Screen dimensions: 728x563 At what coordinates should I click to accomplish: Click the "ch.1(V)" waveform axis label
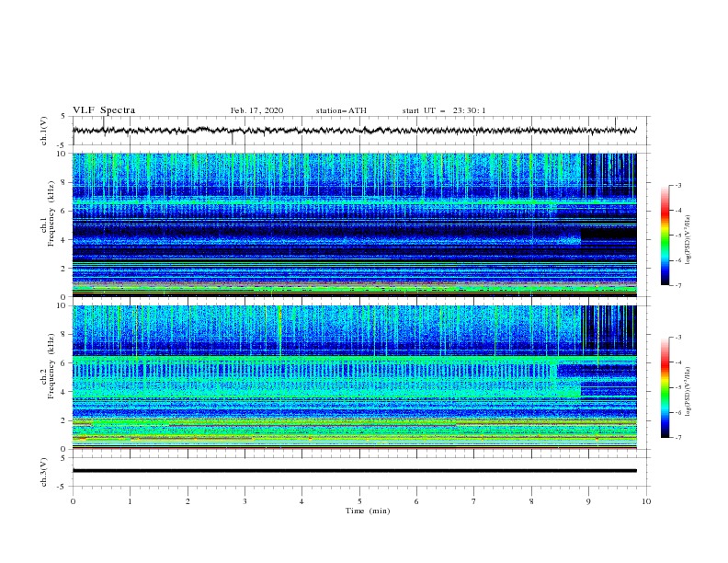point(44,131)
